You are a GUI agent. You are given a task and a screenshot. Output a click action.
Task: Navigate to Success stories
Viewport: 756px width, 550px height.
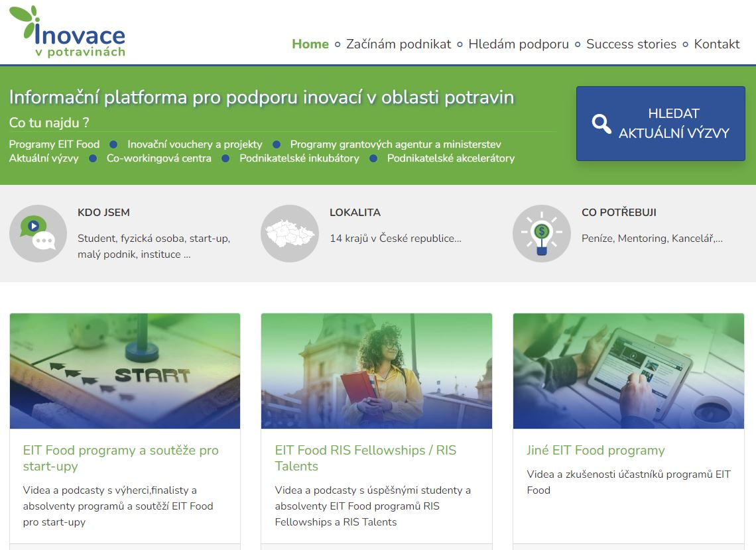631,44
